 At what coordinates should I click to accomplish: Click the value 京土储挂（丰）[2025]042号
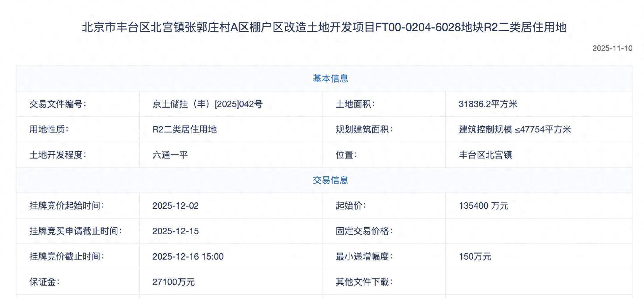click(207, 104)
